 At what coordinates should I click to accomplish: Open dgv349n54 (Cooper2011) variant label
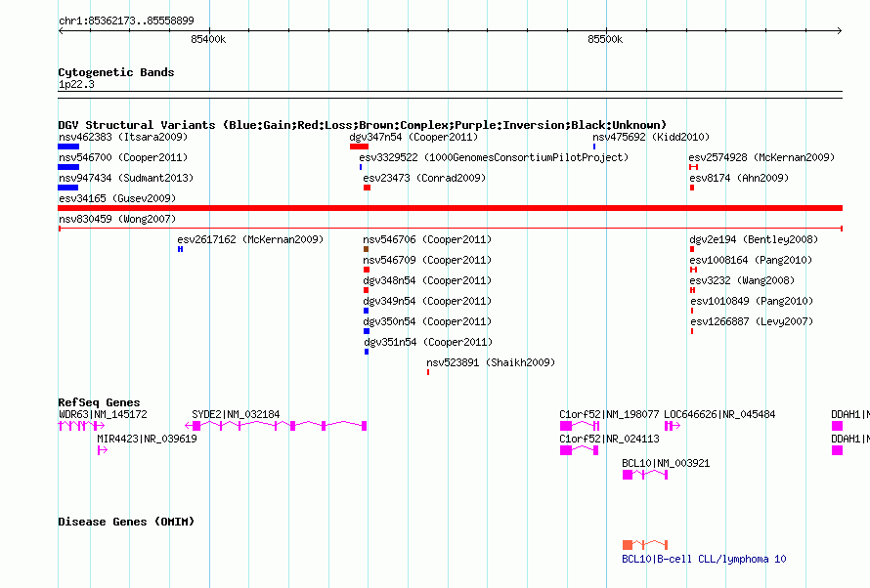427,301
